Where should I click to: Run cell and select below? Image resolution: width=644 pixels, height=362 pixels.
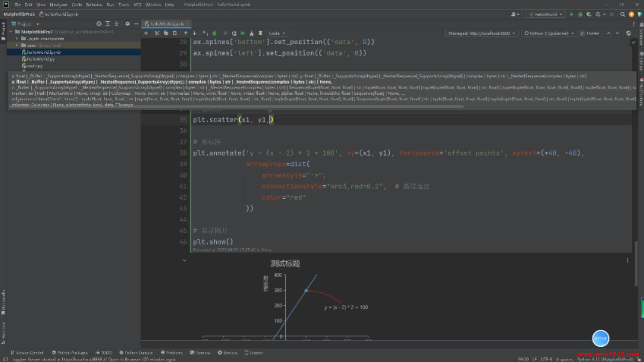pyautogui.click(x=205, y=33)
